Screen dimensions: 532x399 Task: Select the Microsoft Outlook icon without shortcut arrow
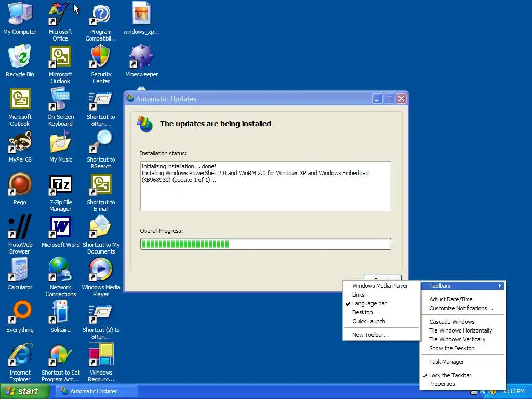click(x=20, y=99)
